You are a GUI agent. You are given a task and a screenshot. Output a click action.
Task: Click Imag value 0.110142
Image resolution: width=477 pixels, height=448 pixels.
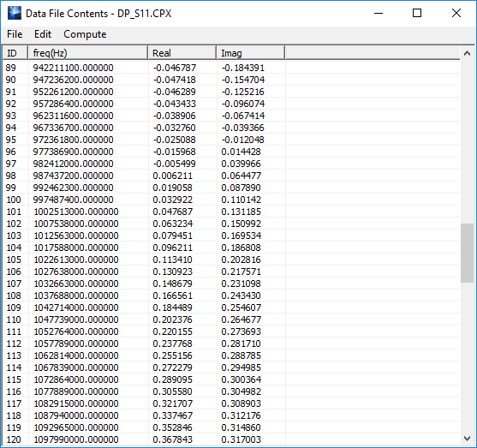[x=241, y=200]
